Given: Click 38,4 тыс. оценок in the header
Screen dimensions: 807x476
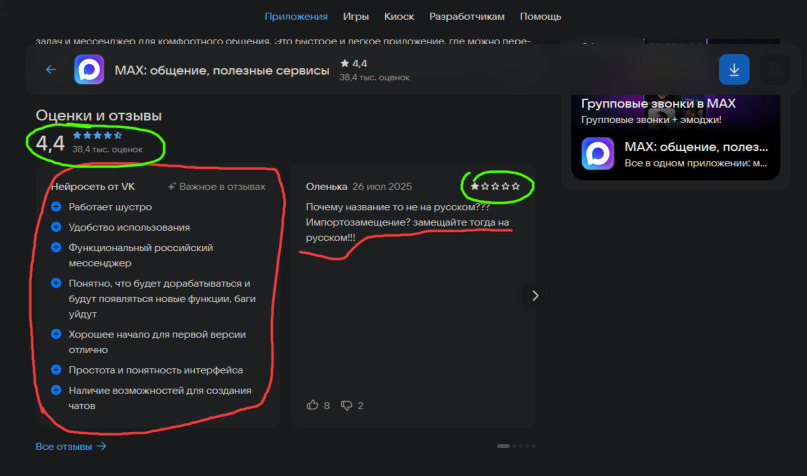Looking at the screenshot, I should (x=375, y=77).
